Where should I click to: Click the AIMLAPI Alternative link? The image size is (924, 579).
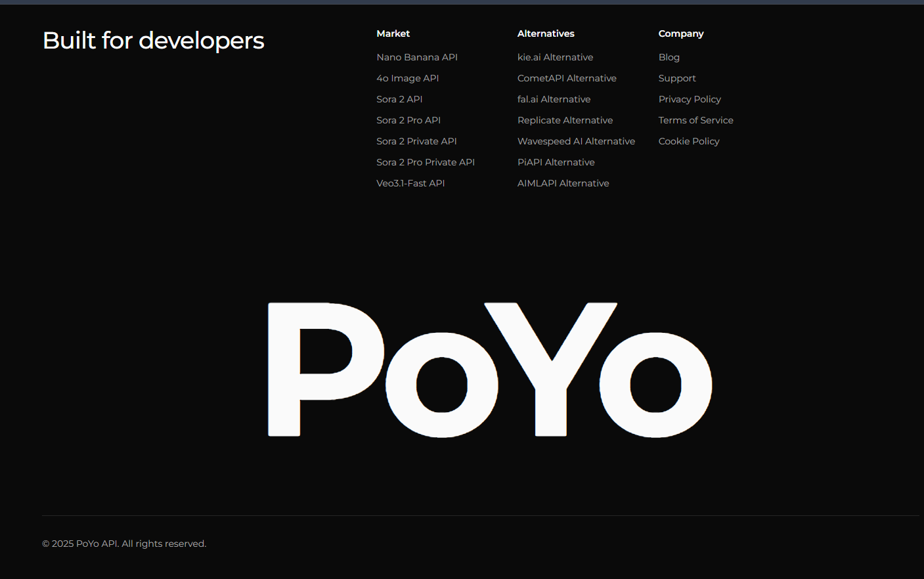[x=563, y=183]
